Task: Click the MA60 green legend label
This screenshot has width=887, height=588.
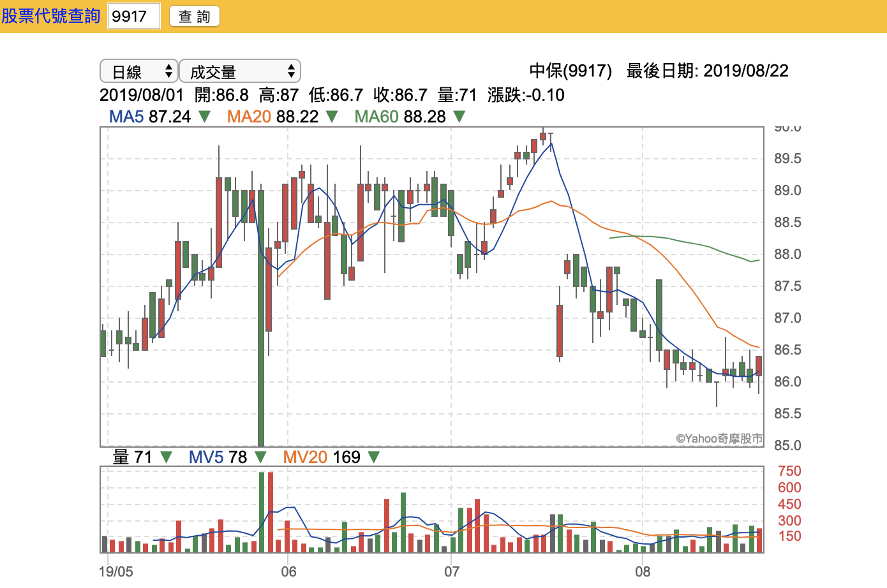Action: (376, 117)
